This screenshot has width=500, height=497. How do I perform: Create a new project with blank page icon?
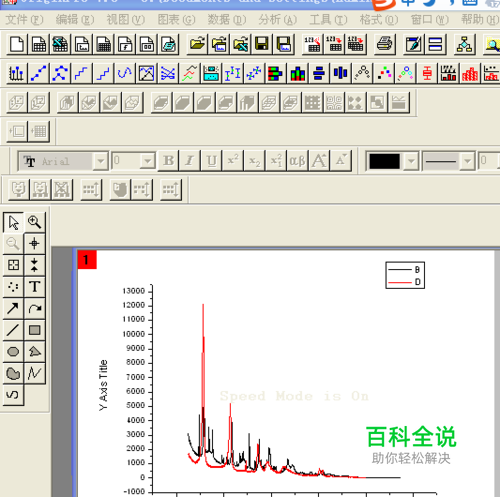tap(17, 44)
